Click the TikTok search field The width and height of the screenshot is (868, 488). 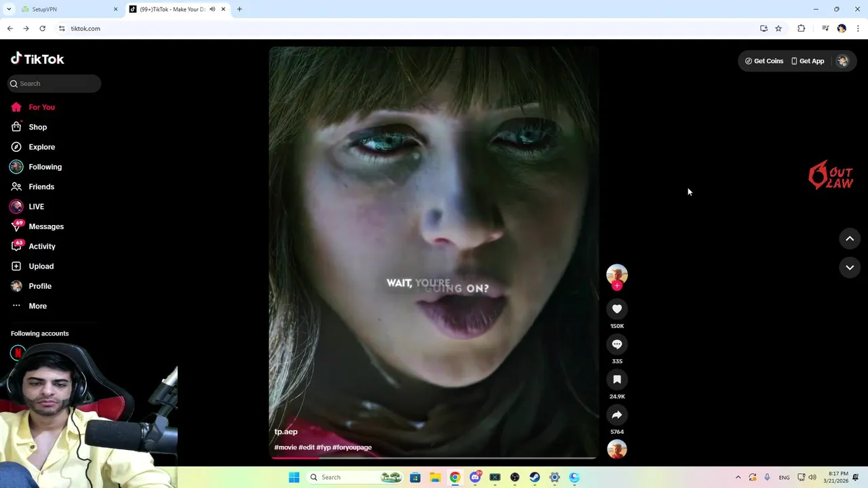click(x=54, y=83)
